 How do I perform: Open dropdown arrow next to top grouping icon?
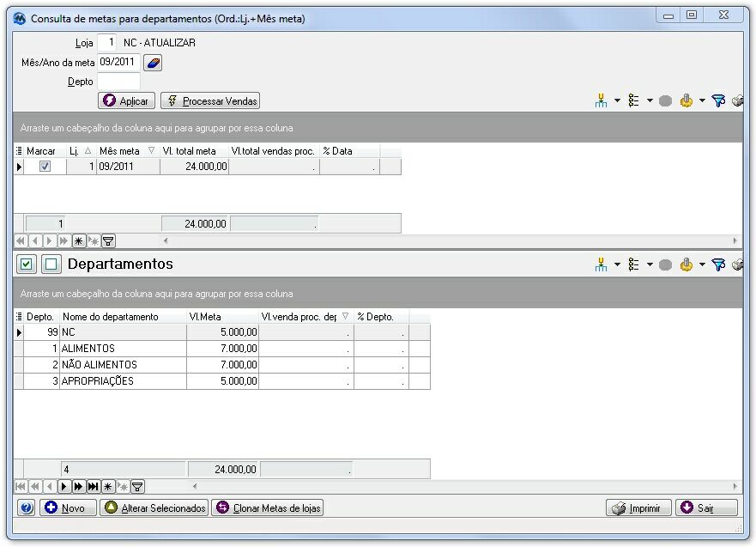(x=617, y=100)
